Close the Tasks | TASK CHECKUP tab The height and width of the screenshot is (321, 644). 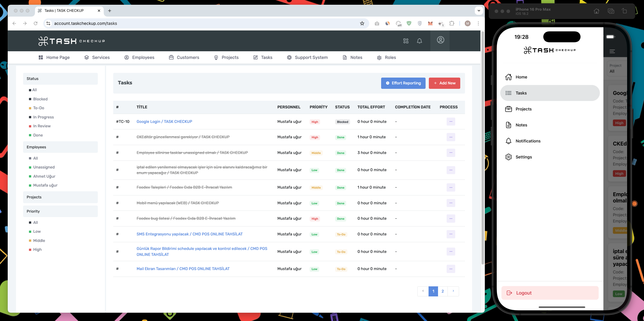pos(99,11)
